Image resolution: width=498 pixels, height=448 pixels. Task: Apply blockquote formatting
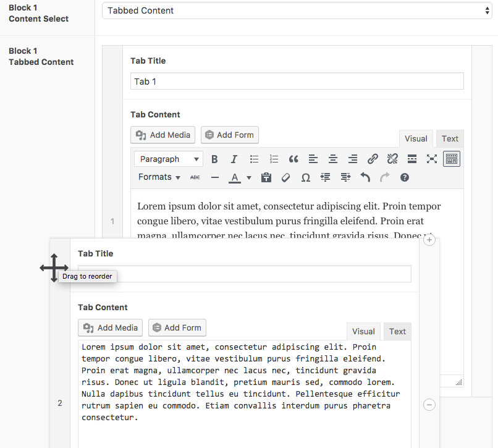pyautogui.click(x=293, y=159)
